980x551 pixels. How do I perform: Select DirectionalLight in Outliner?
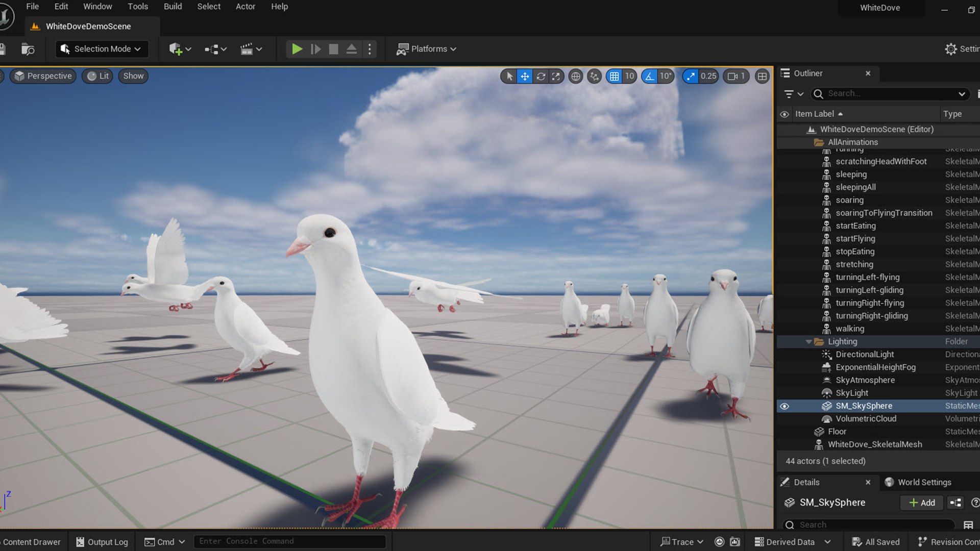[x=865, y=355]
